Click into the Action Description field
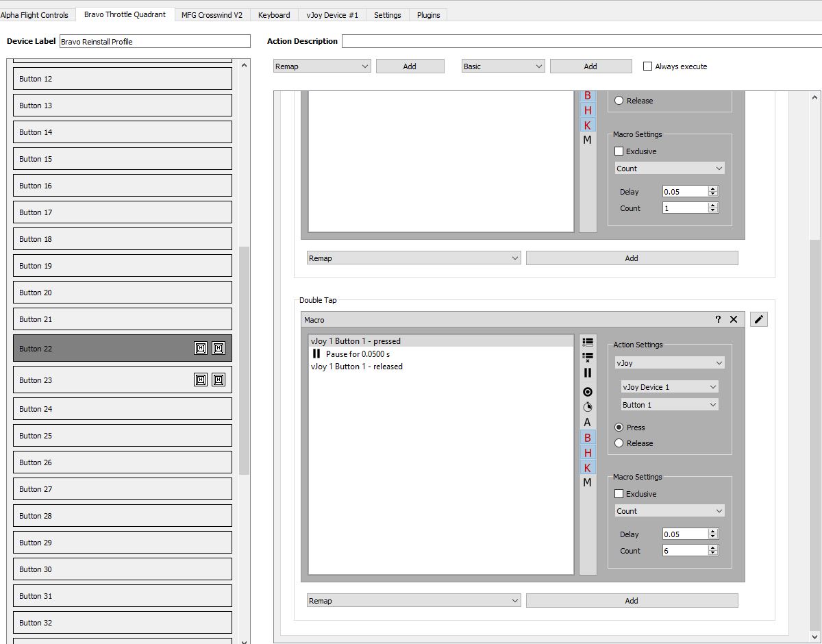 pos(581,41)
